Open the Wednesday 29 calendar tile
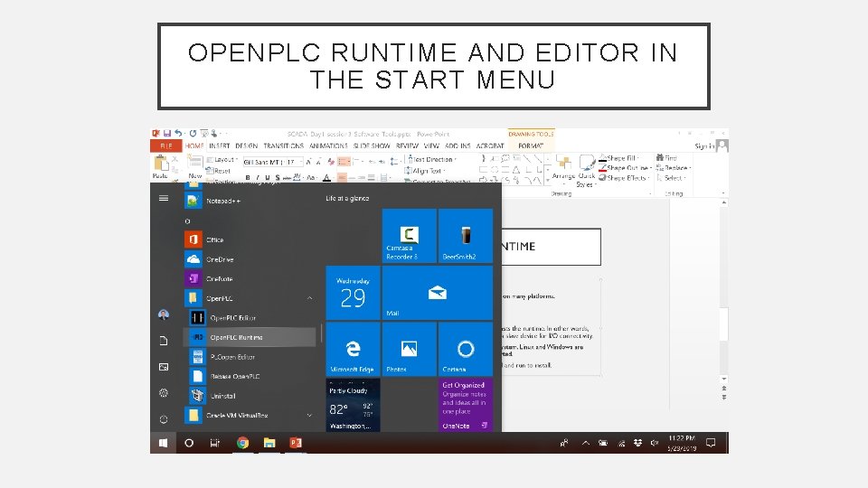The height and width of the screenshot is (488, 868). pos(353,293)
